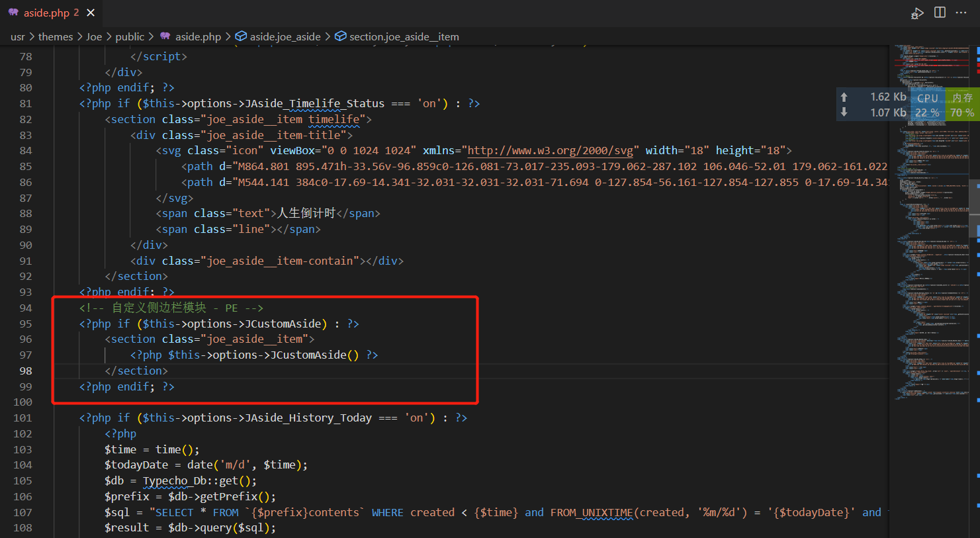Click the upload arrow in network monitor
This screenshot has width=980, height=538.
[844, 97]
